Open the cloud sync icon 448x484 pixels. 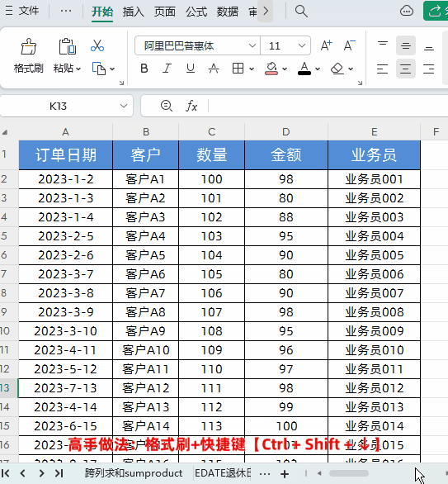(x=407, y=11)
